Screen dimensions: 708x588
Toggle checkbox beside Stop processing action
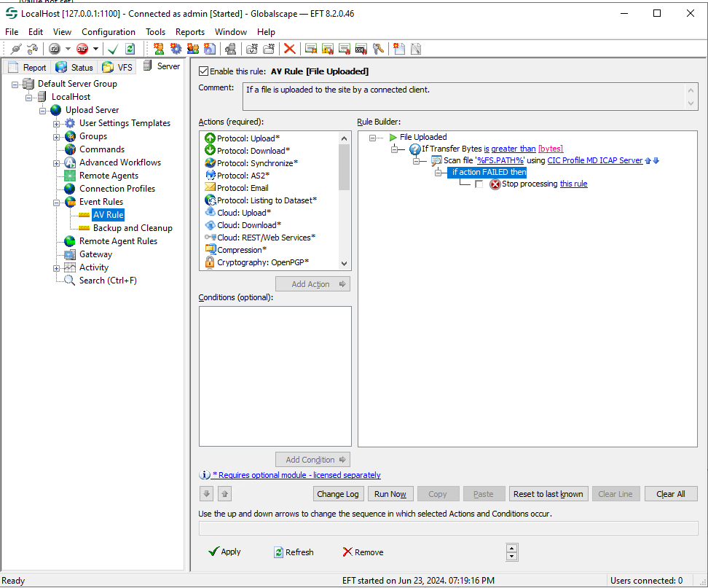click(479, 184)
